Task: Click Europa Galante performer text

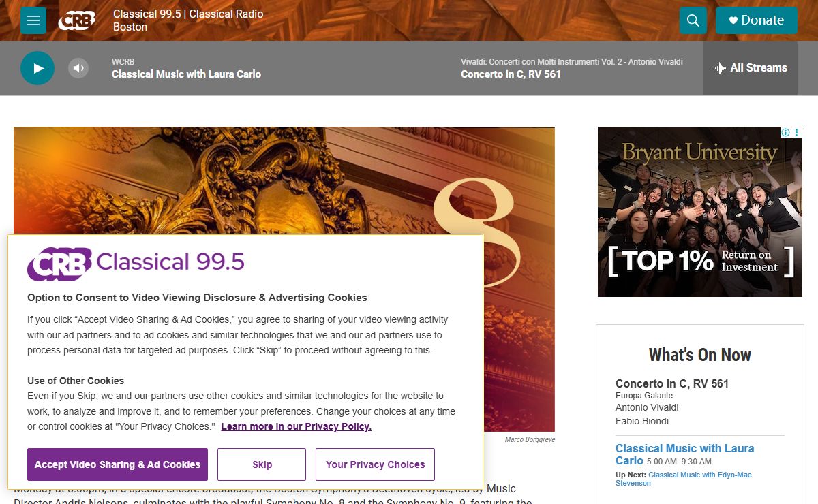Action: (x=644, y=396)
